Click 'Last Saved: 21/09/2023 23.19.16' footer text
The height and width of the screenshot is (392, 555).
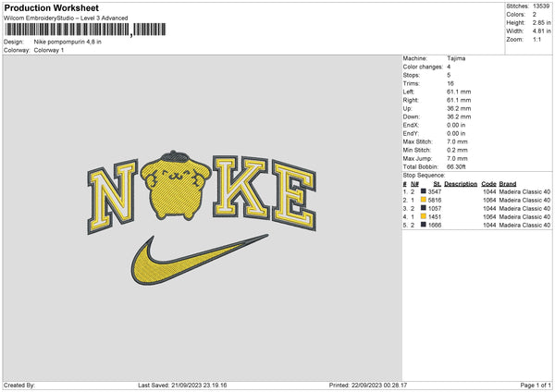(x=182, y=386)
